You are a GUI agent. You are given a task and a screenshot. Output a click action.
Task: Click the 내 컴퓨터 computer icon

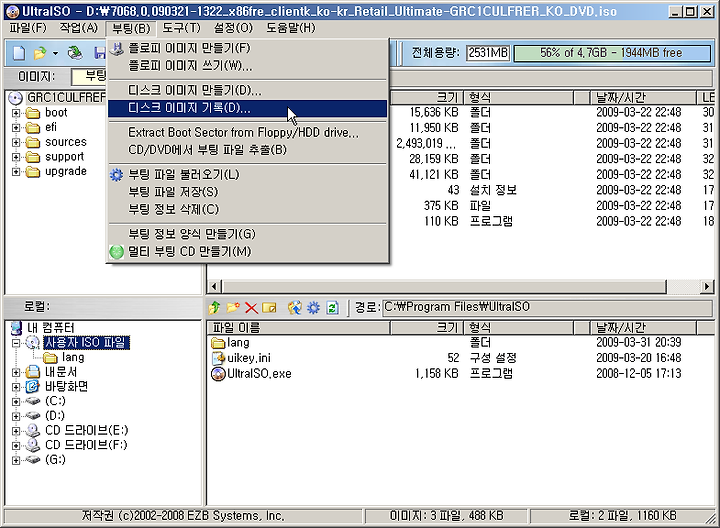tap(17, 328)
